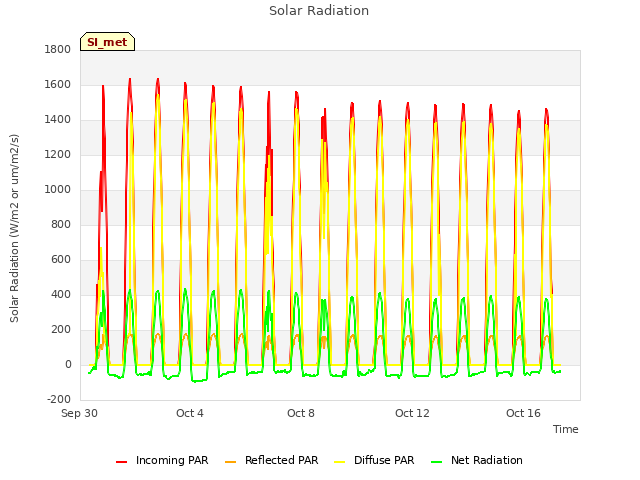Image resolution: width=640 pixels, height=480 pixels.
Task: Click the 800 y-axis tick label
Action: pyautogui.click(x=61, y=224)
